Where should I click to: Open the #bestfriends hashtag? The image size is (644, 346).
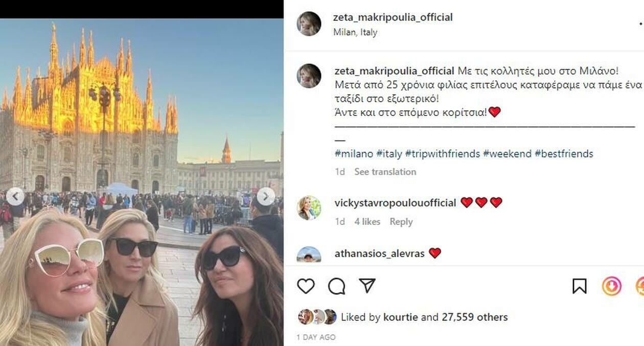click(x=564, y=154)
